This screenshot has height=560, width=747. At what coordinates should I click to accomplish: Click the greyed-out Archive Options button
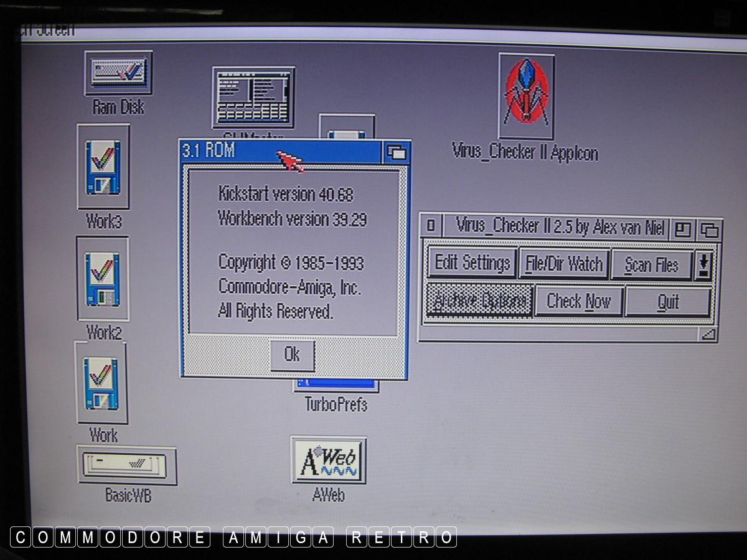[479, 301]
